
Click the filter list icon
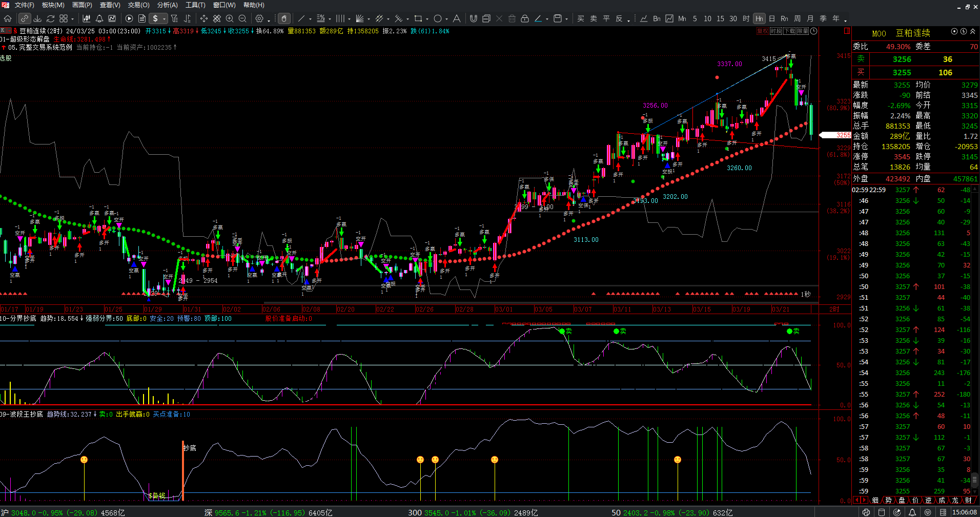[174, 18]
